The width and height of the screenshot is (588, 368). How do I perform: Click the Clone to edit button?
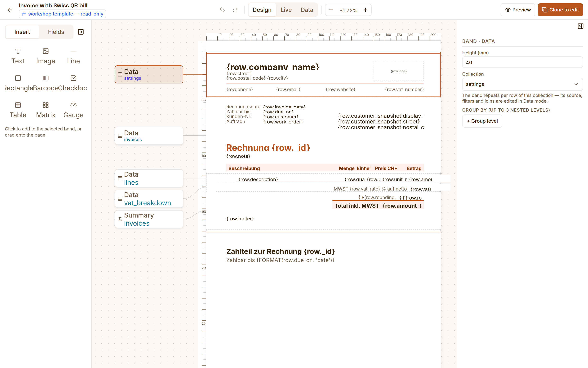pyautogui.click(x=560, y=10)
